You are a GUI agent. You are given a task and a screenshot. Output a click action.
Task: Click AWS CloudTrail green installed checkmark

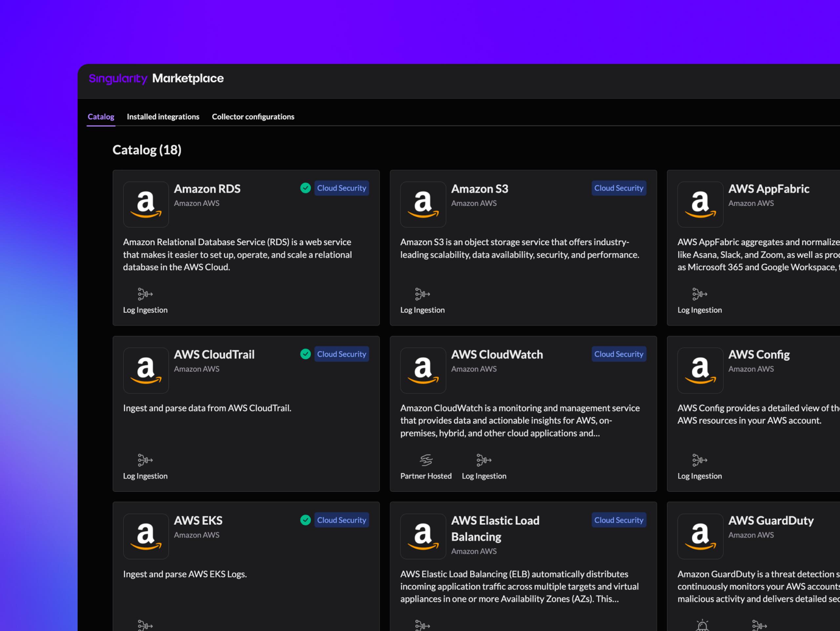305,354
